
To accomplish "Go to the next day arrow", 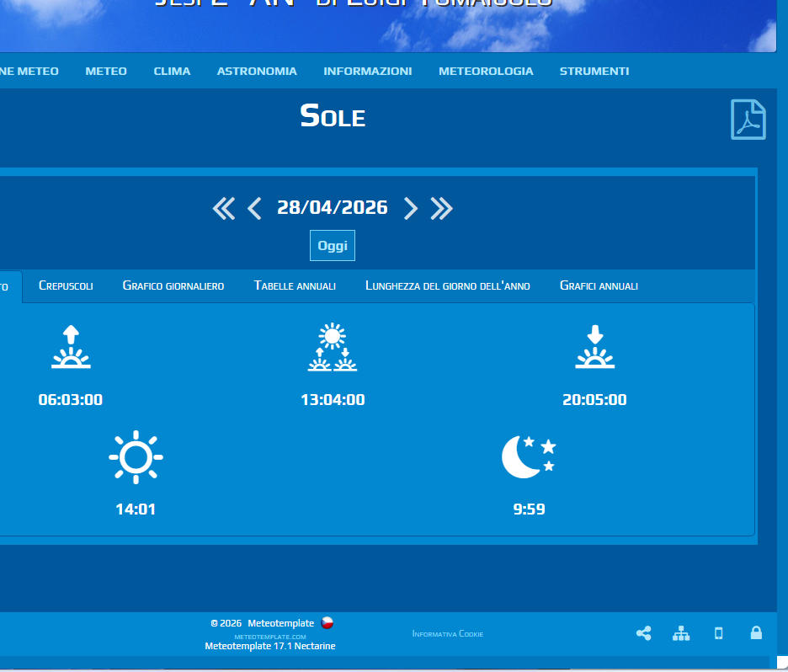I will coord(411,208).
